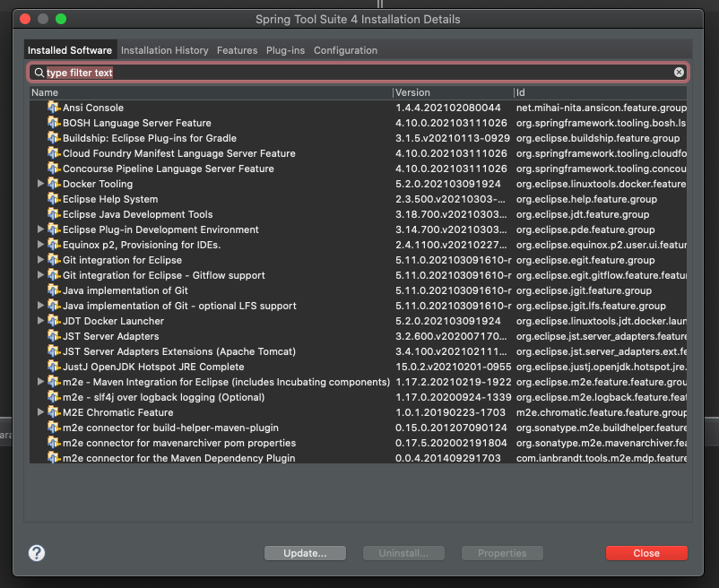Viewport: 719px width, 588px height.
Task: Select JustJ OpenJDK Hotspot JRE Complete row
Action: (358, 367)
